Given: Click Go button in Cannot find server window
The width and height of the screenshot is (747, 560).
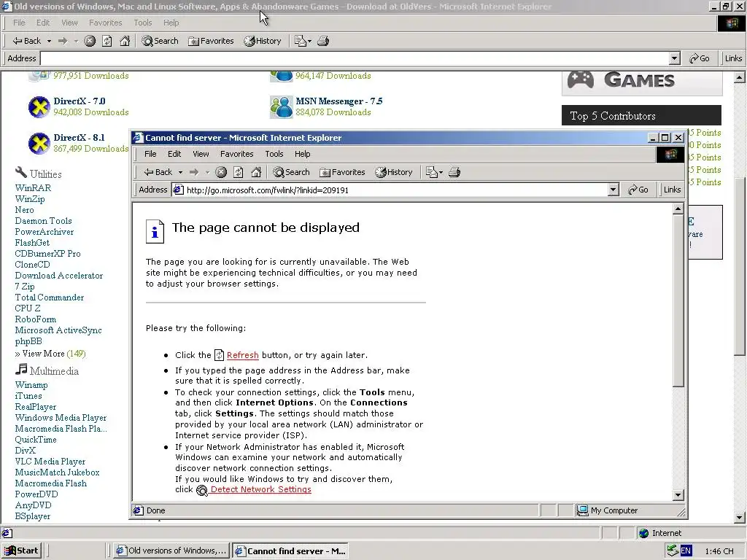Looking at the screenshot, I should [x=638, y=190].
